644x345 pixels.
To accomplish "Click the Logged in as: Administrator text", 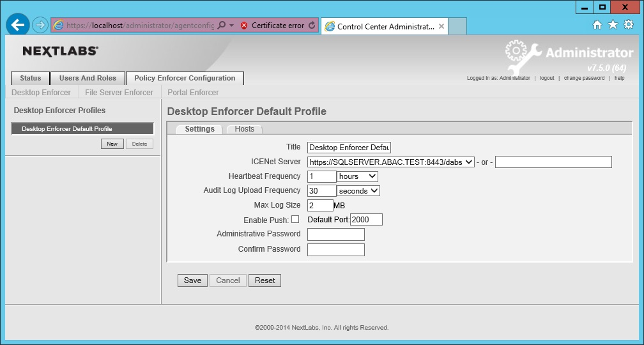I will pyautogui.click(x=498, y=78).
